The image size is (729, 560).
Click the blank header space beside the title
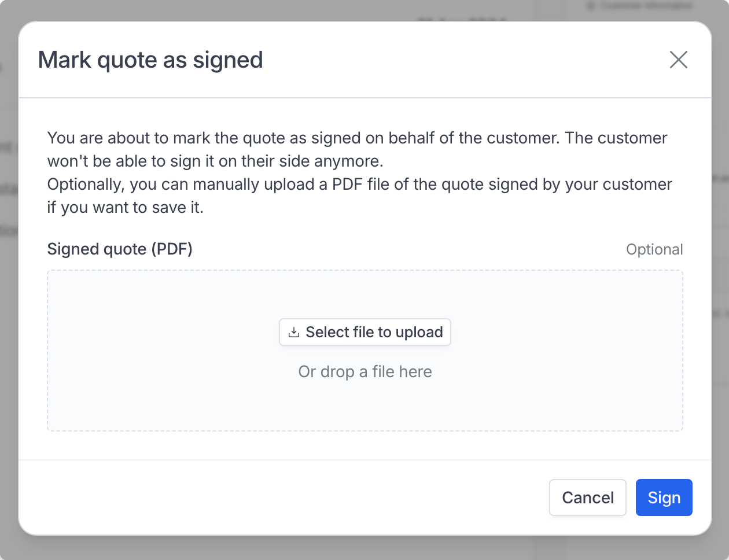coord(463,60)
